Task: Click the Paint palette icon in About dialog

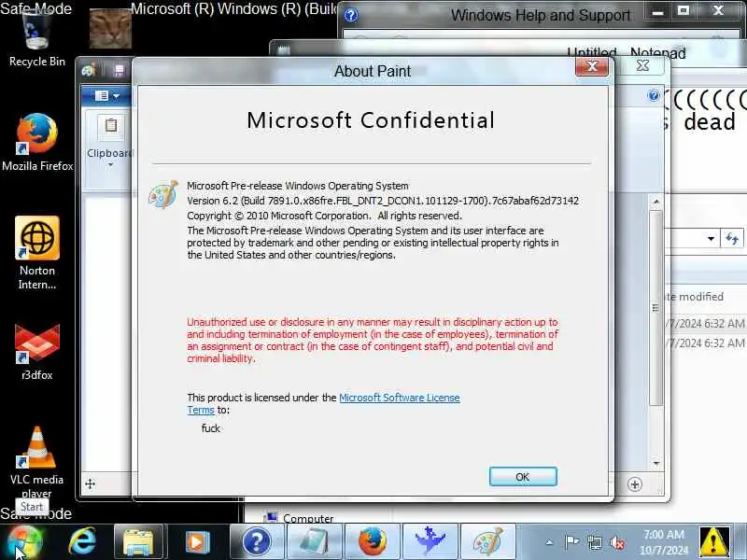Action: click(162, 194)
